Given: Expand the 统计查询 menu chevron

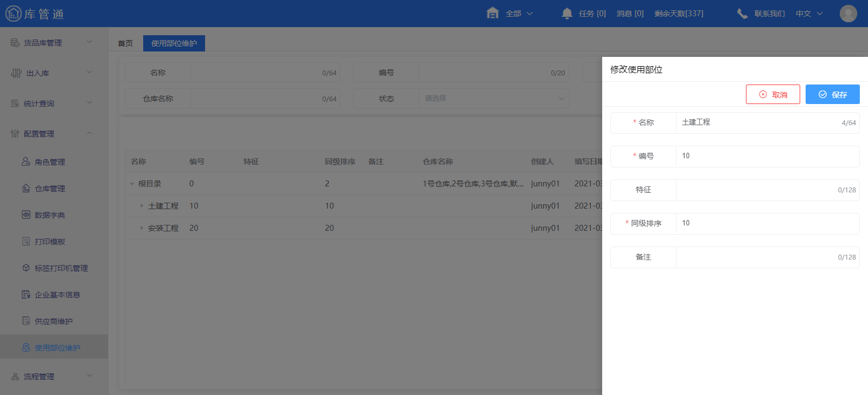Looking at the screenshot, I should 90,102.
